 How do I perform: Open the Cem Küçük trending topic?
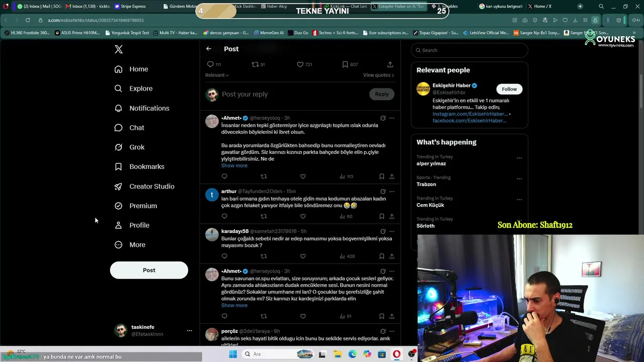click(x=430, y=205)
